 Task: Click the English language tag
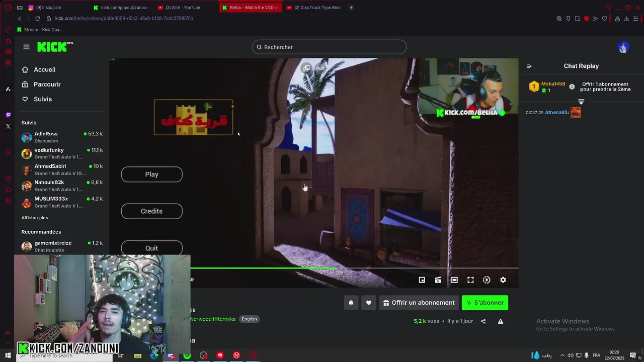(x=249, y=319)
